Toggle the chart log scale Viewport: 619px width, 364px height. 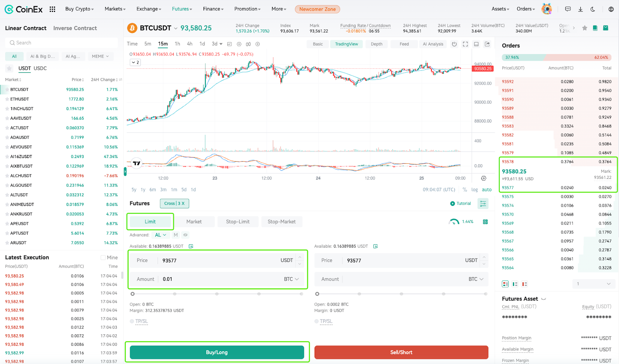click(474, 190)
